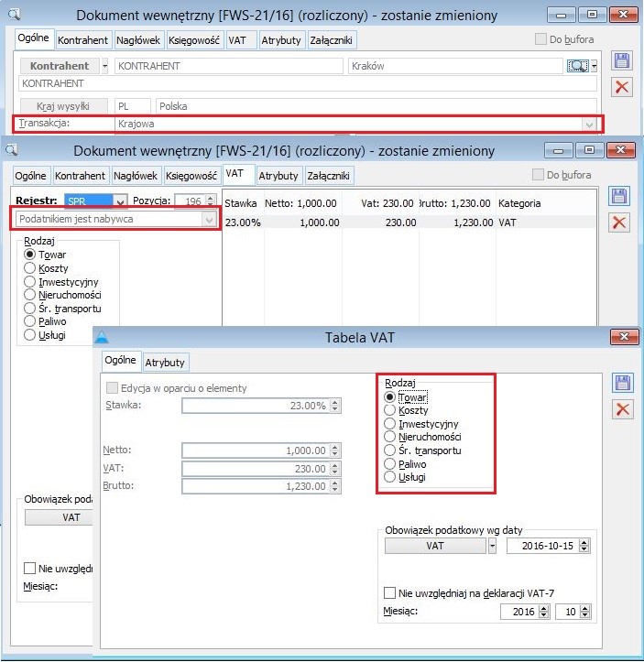Open Atrybuty tab in top window
This screenshot has width=644, height=662.
tap(281, 40)
